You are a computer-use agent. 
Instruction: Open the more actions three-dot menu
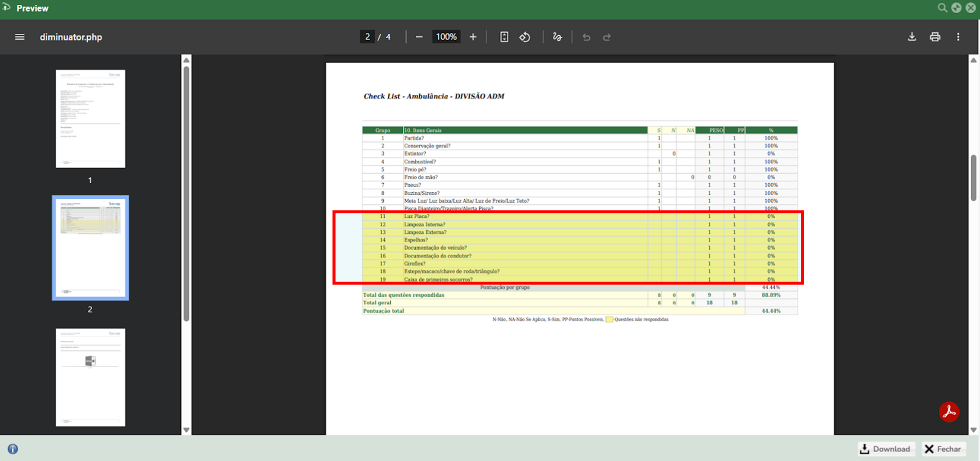[958, 37]
